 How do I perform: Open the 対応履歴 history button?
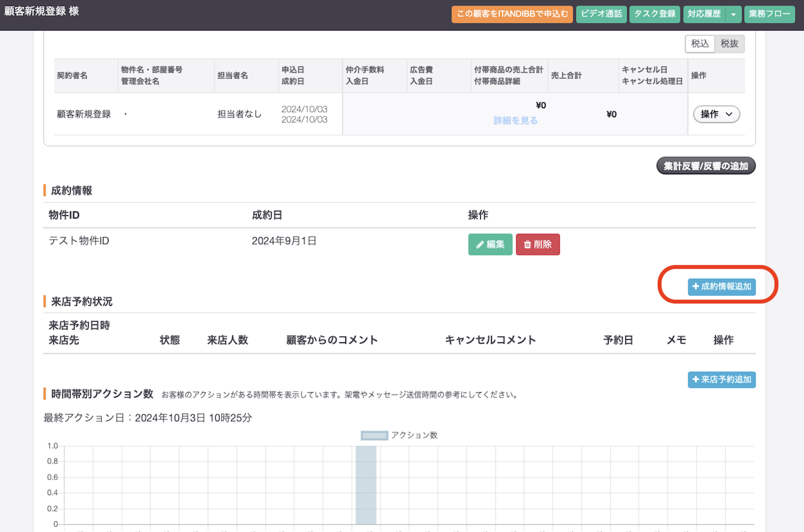(704, 14)
